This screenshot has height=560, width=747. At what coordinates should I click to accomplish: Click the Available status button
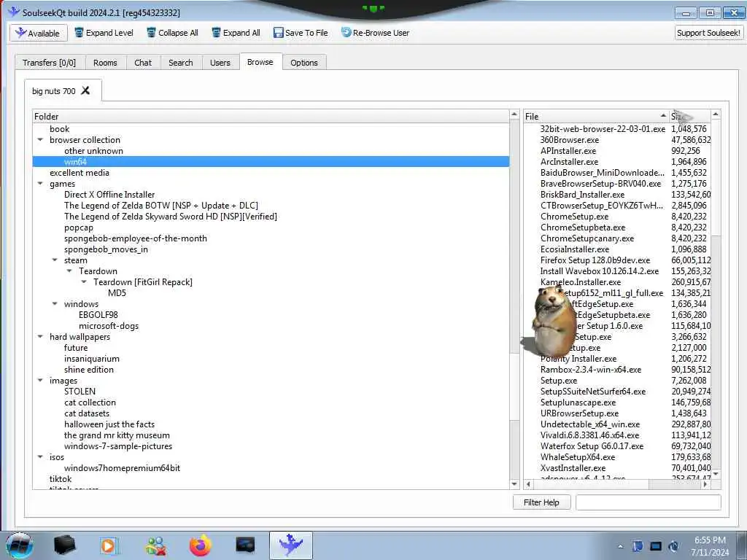pyautogui.click(x=38, y=33)
